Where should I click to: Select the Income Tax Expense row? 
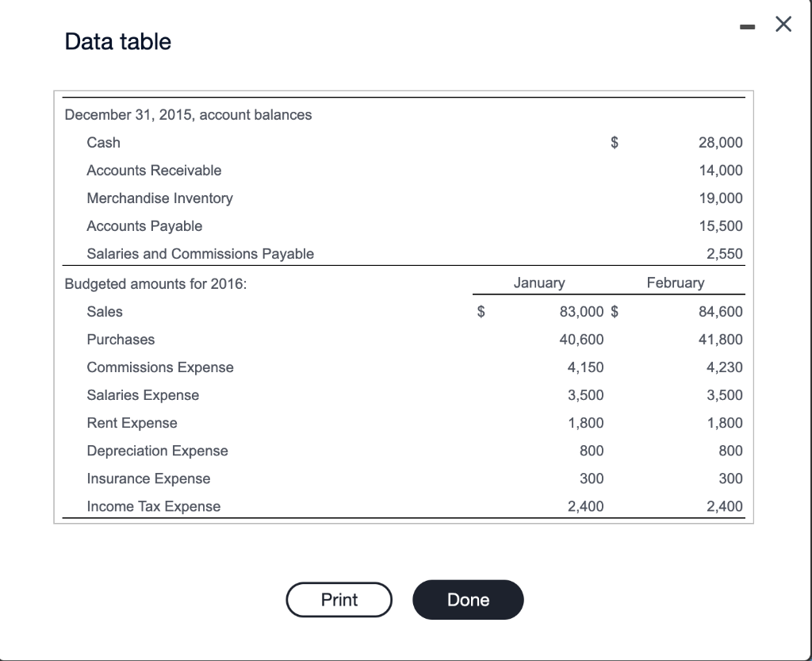click(153, 506)
